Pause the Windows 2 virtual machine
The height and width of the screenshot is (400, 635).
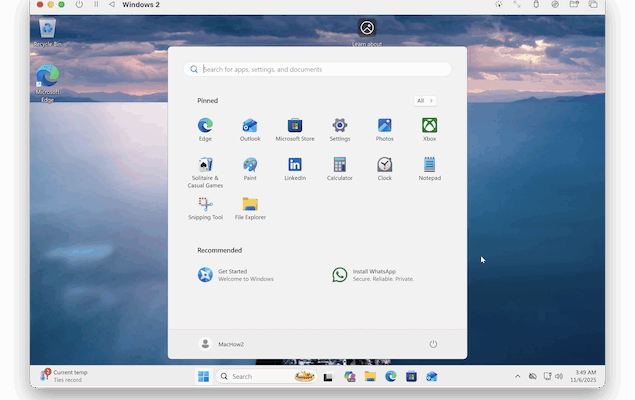96,4
